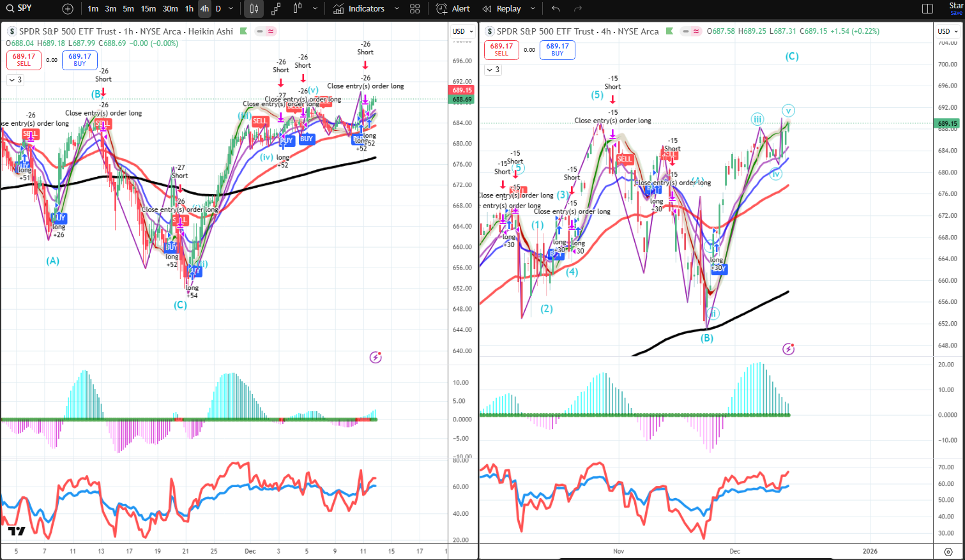Click the (2) wave label on 4h chart
The image size is (965, 560).
pos(547,309)
